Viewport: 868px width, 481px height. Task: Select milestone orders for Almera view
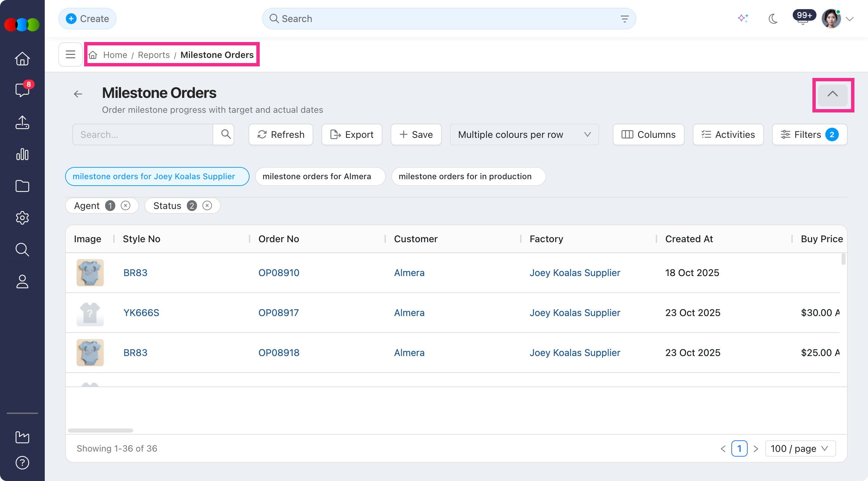tap(320, 176)
